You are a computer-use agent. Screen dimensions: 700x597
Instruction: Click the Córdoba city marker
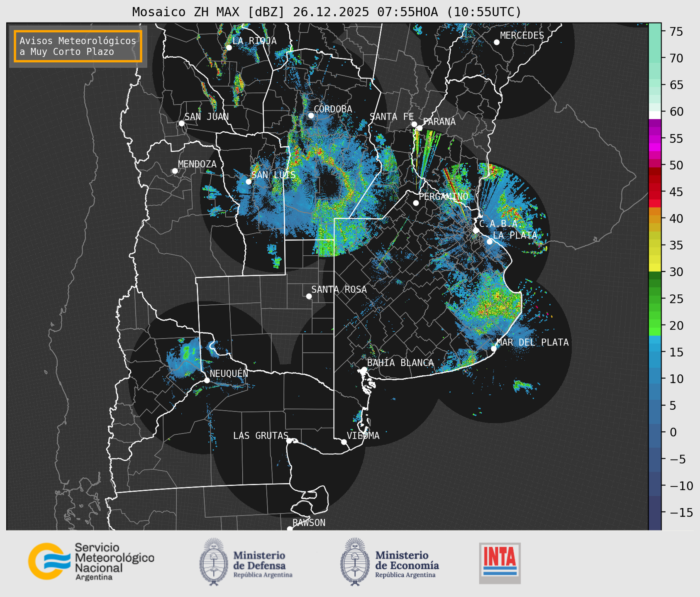click(311, 115)
